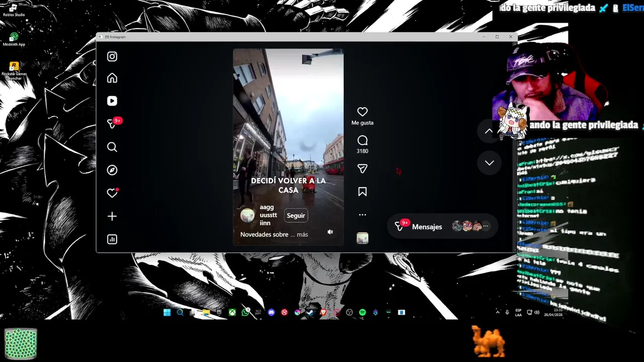This screenshot has width=644, height=362.
Task: Open the reel's audio thumbnail
Action: tap(362, 238)
